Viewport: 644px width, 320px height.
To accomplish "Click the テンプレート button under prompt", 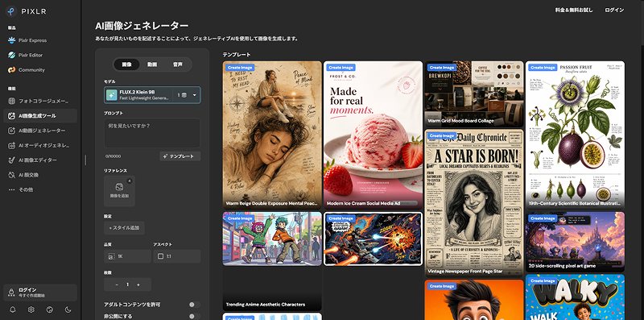I will [180, 156].
